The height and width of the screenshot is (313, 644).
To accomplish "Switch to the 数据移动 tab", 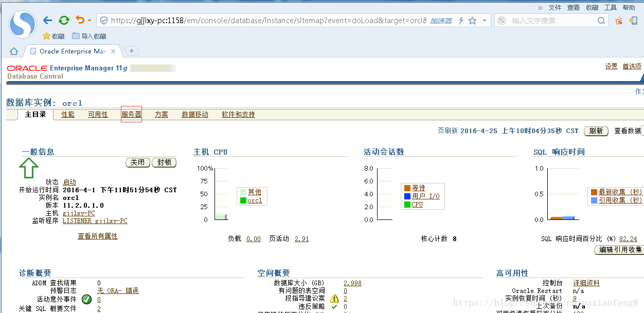I will tap(195, 115).
